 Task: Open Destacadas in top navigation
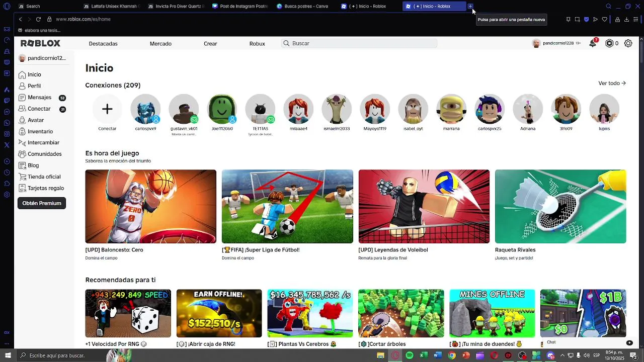(103, 44)
